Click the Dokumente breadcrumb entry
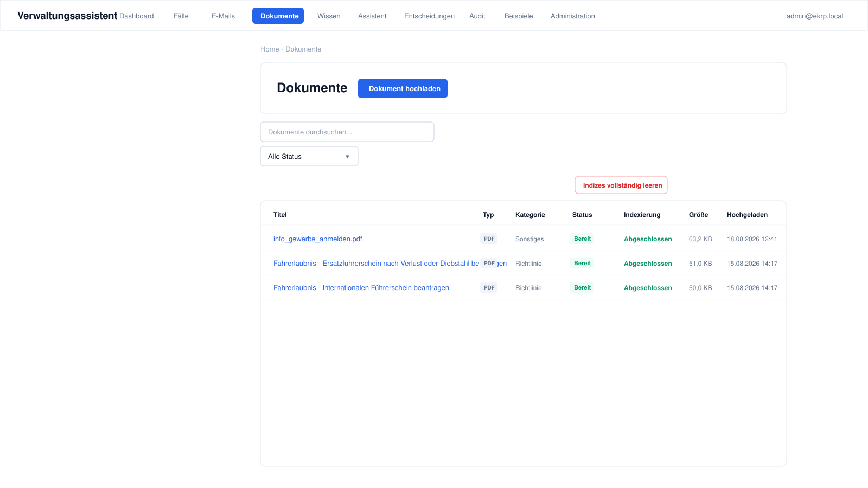 click(303, 49)
